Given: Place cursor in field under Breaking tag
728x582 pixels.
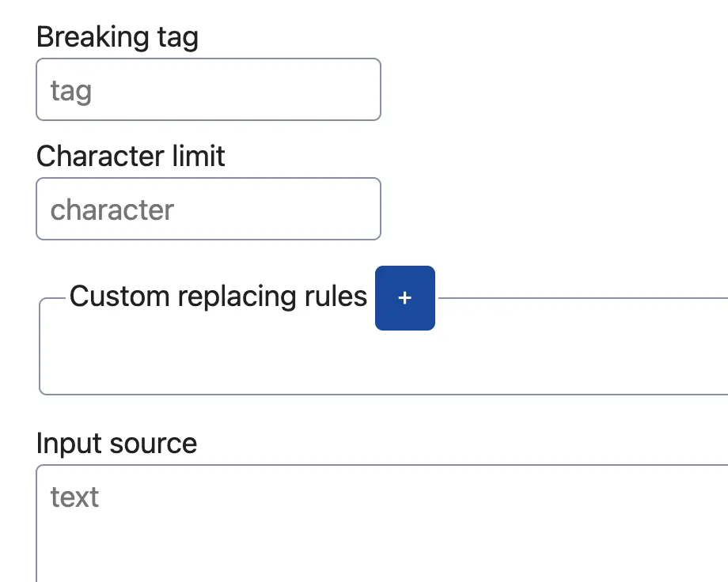Looking at the screenshot, I should tap(208, 89).
